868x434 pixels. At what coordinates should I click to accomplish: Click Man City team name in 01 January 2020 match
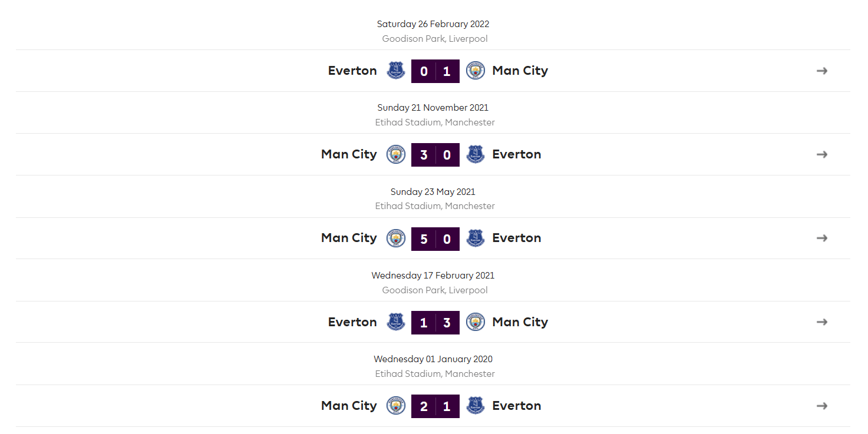349,406
